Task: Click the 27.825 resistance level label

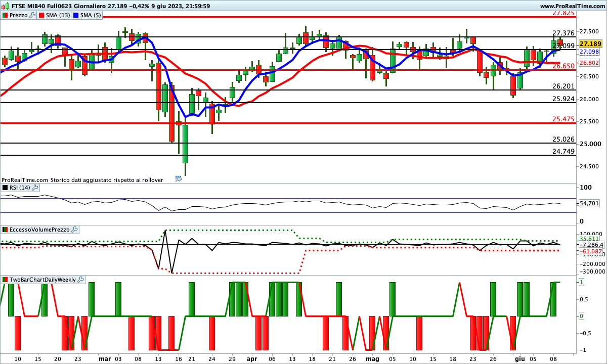Action: click(563, 13)
